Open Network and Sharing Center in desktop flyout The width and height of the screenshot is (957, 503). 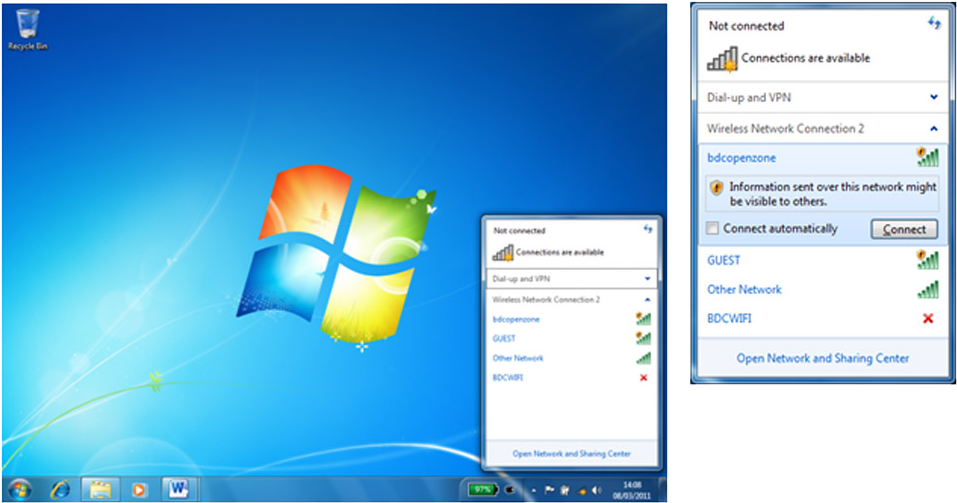coord(571,454)
